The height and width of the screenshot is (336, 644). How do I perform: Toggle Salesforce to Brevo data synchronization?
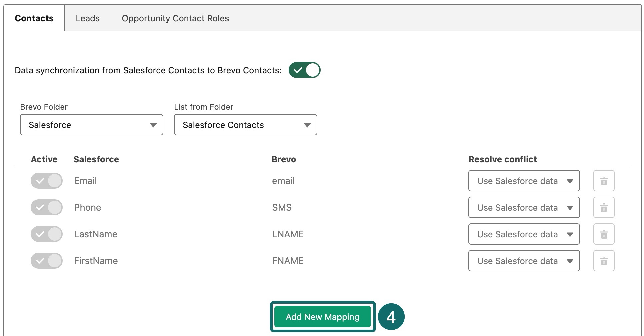coord(304,70)
